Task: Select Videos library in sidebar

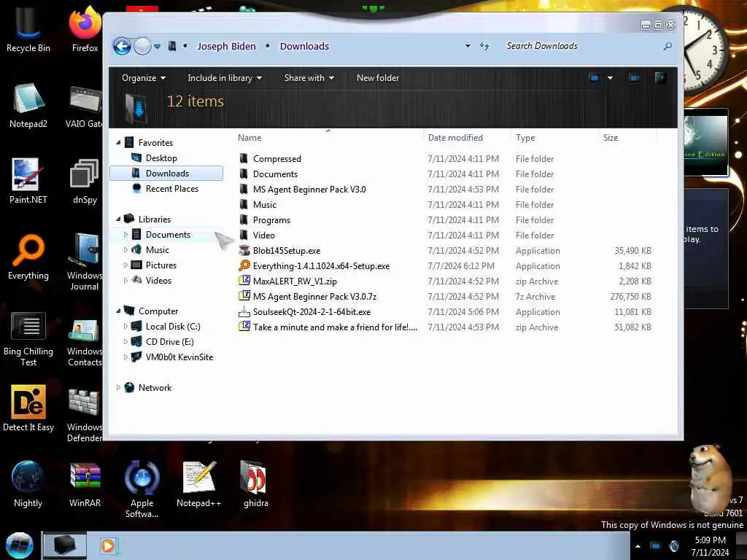Action: [158, 281]
